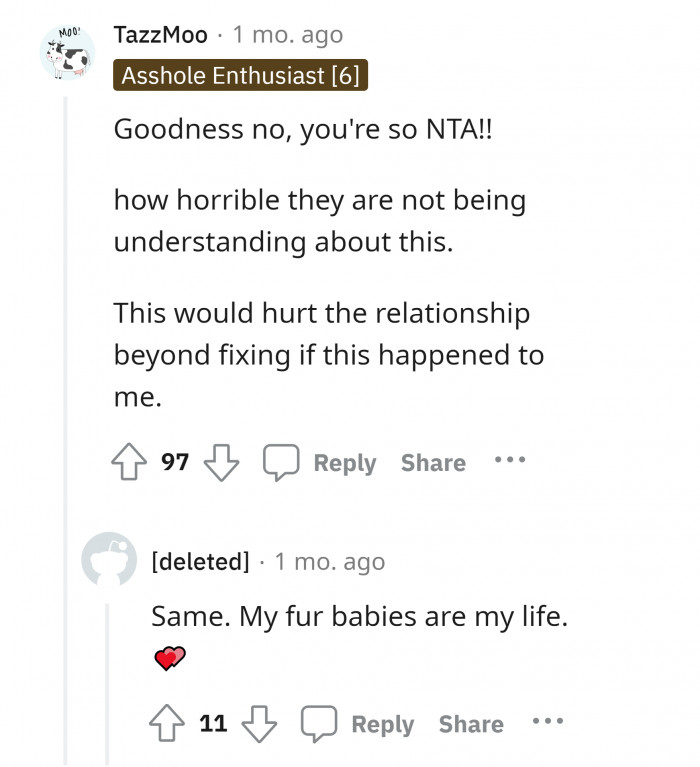Image resolution: width=700 pixels, height=767 pixels.
Task: Share TazzMoo's comment
Action: click(x=433, y=463)
